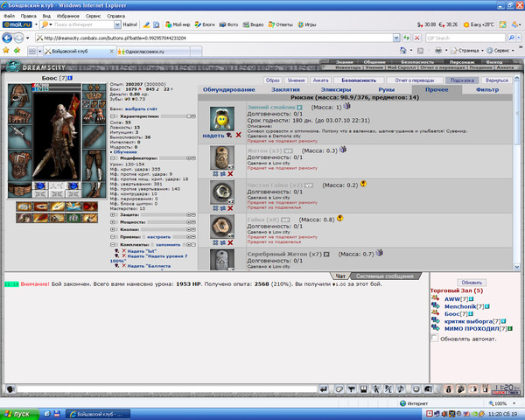Switch to the Эликсиры tab
This screenshot has width=525, height=420.
pos(336,90)
